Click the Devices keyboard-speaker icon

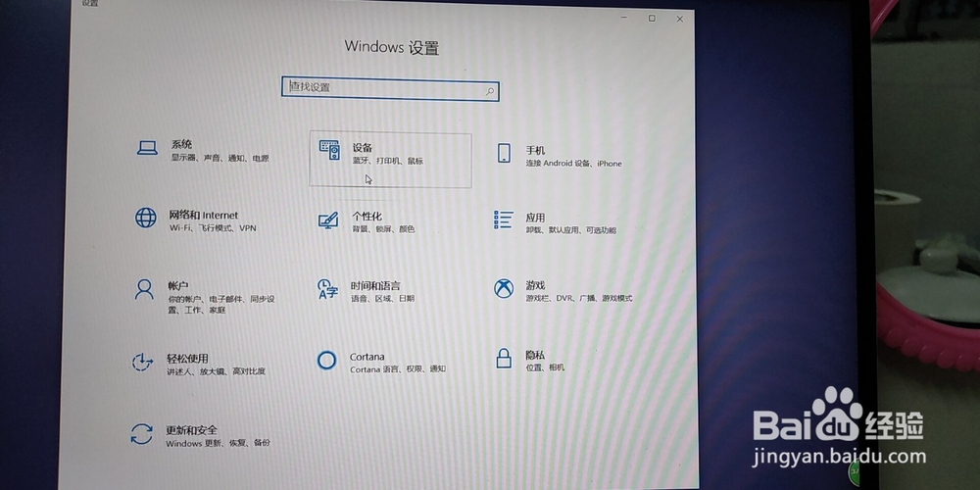point(329,150)
